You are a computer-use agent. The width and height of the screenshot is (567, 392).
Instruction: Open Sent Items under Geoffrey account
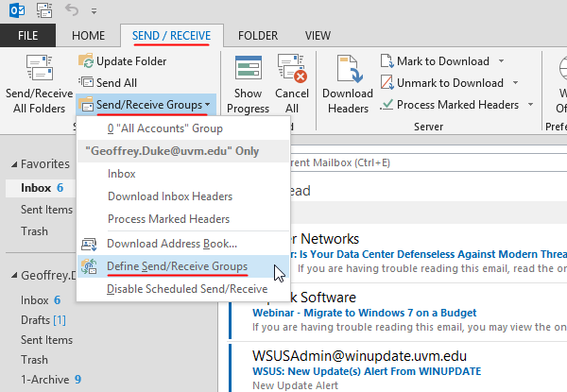[x=46, y=340]
